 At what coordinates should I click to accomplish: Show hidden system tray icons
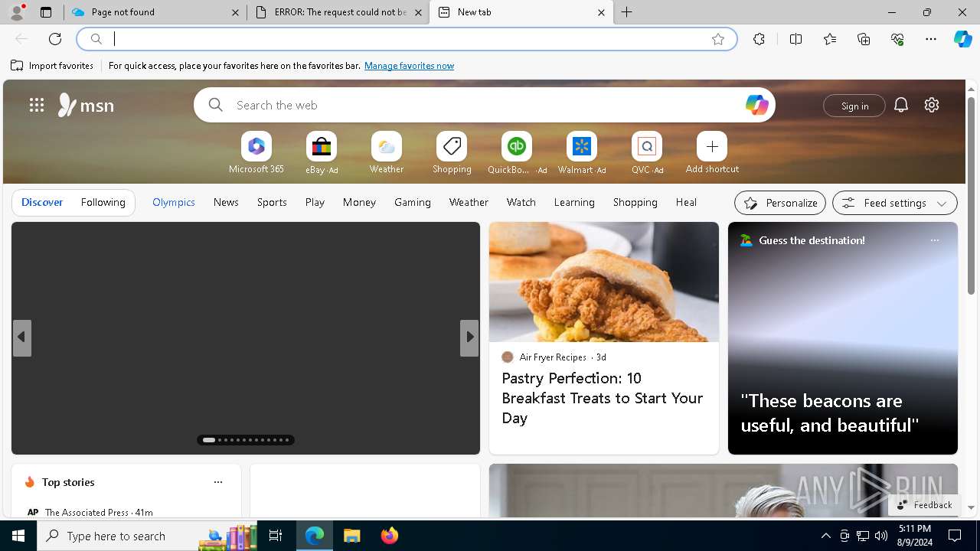[x=825, y=536]
